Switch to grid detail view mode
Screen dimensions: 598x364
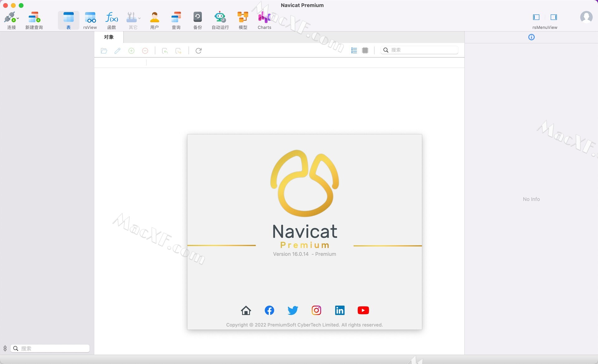tap(365, 50)
